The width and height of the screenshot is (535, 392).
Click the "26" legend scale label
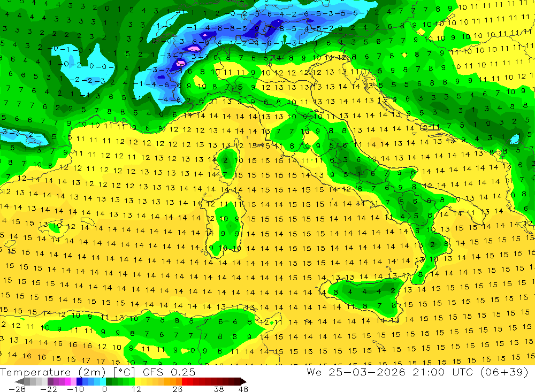click(178, 389)
